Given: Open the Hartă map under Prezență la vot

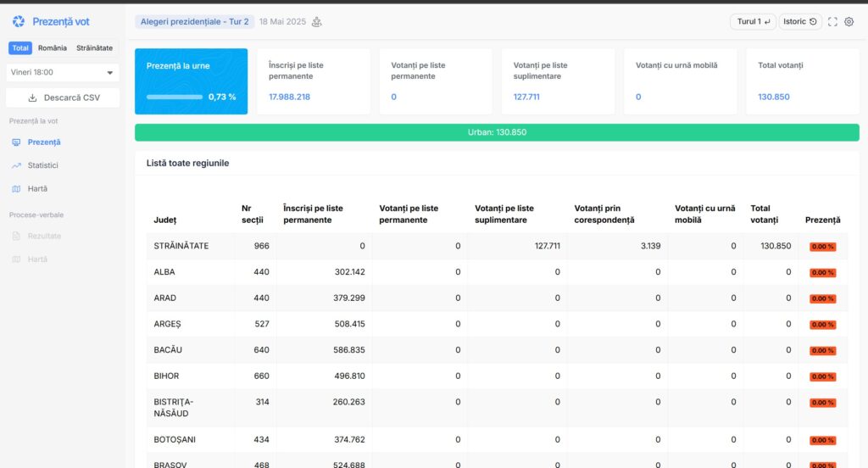Looking at the screenshot, I should (x=37, y=188).
